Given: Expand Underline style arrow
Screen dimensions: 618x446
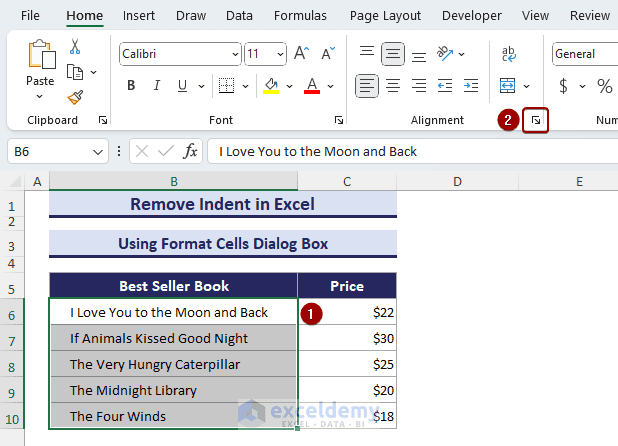Looking at the screenshot, I should (201, 86).
